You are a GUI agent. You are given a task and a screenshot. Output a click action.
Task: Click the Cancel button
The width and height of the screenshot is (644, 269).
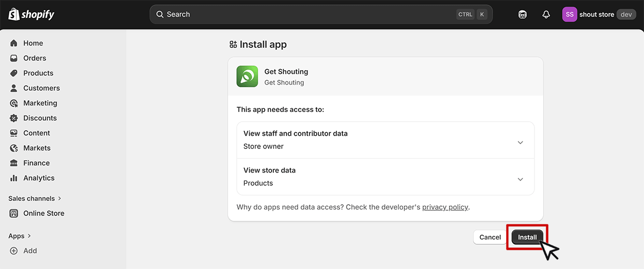pyautogui.click(x=490, y=237)
